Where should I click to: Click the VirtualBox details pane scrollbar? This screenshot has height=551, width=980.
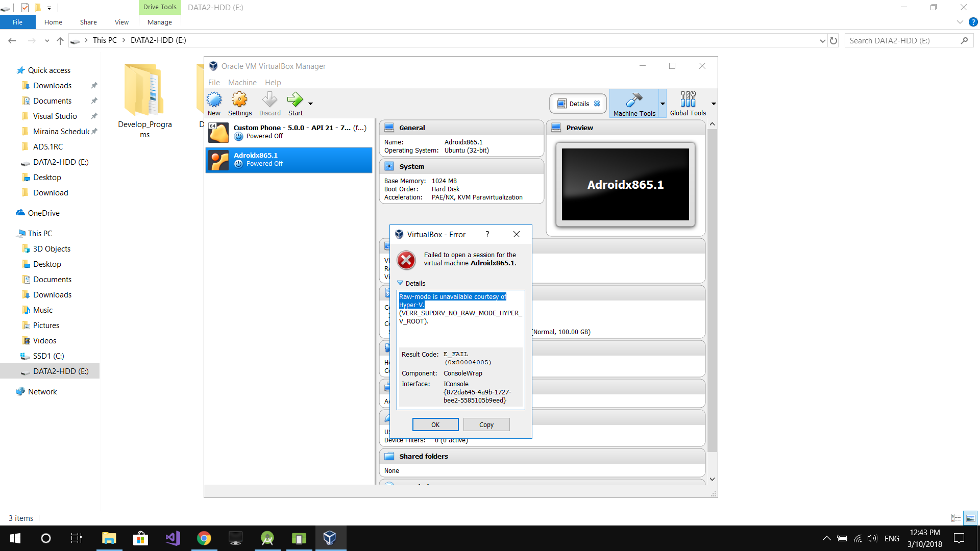(x=712, y=291)
